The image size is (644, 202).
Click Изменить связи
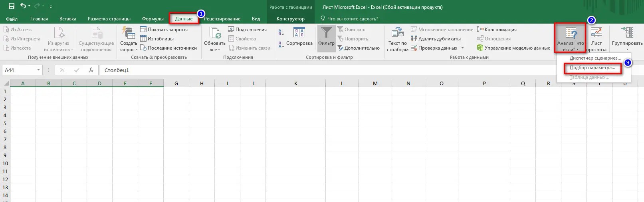(x=250, y=48)
